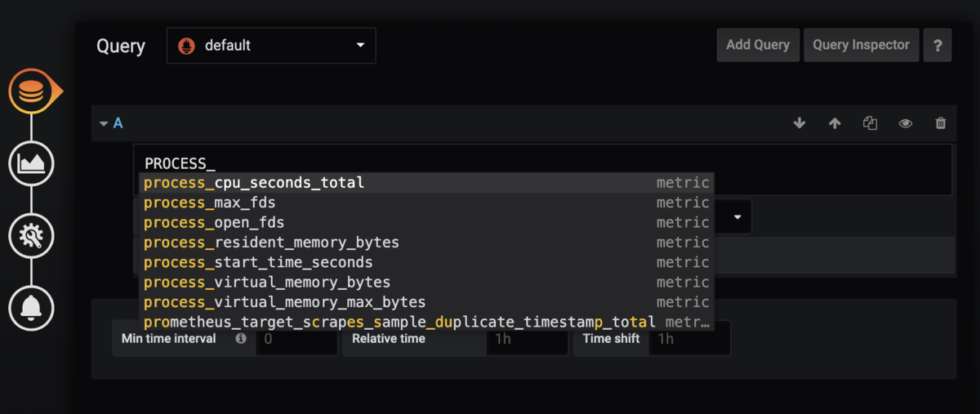Click the Add Query button
The width and height of the screenshot is (980, 414).
tap(758, 45)
